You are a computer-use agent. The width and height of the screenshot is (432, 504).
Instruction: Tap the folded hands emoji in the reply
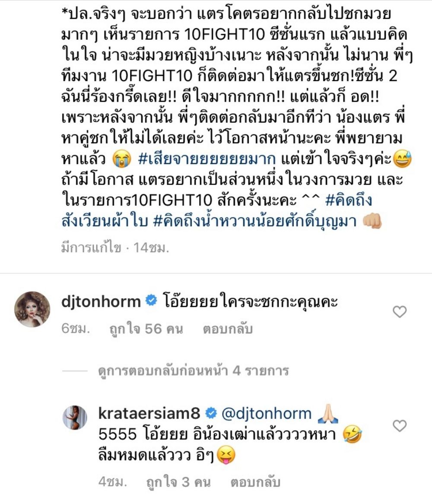click(327, 414)
